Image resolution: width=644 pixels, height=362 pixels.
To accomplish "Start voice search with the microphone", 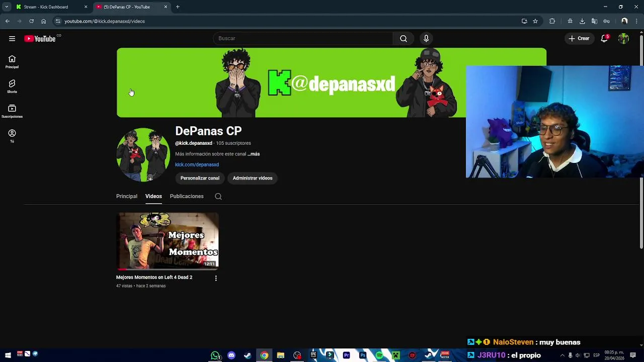I will (x=426, y=39).
